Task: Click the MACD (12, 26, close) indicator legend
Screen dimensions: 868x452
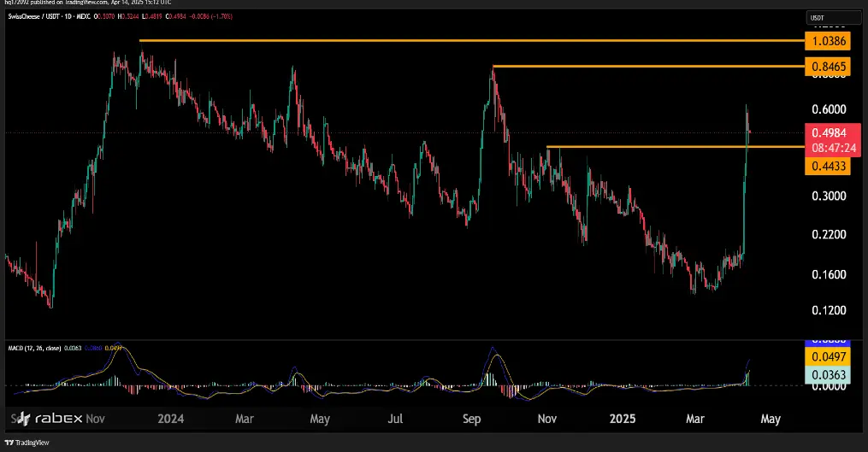Action: (x=34, y=349)
